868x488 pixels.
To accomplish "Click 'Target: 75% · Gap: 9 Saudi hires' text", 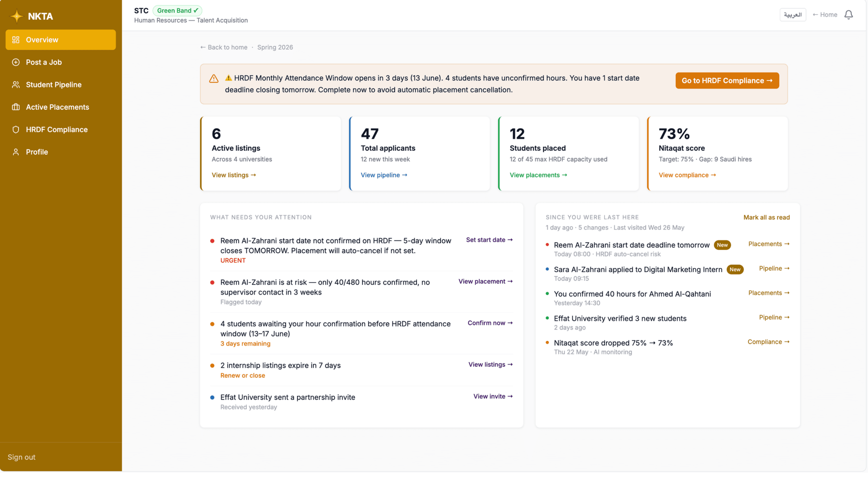I will 705,159.
